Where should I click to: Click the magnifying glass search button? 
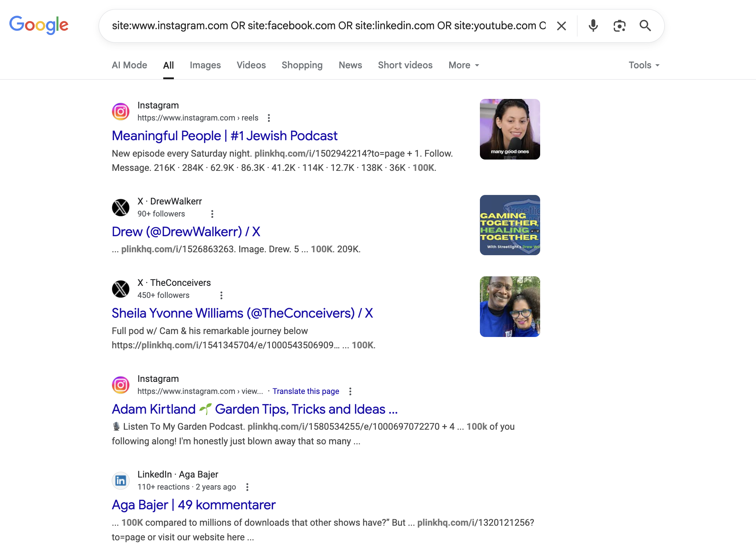[x=645, y=26]
